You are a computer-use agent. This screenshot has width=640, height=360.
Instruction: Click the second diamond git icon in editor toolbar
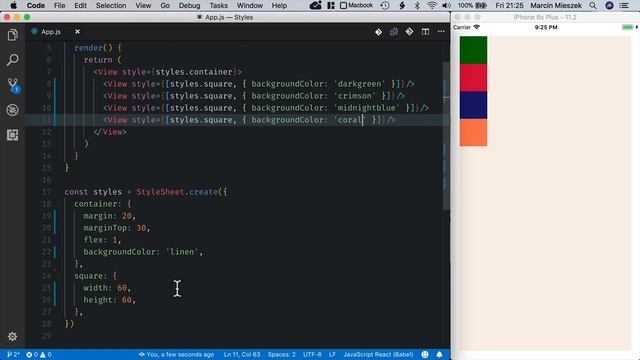(x=409, y=31)
